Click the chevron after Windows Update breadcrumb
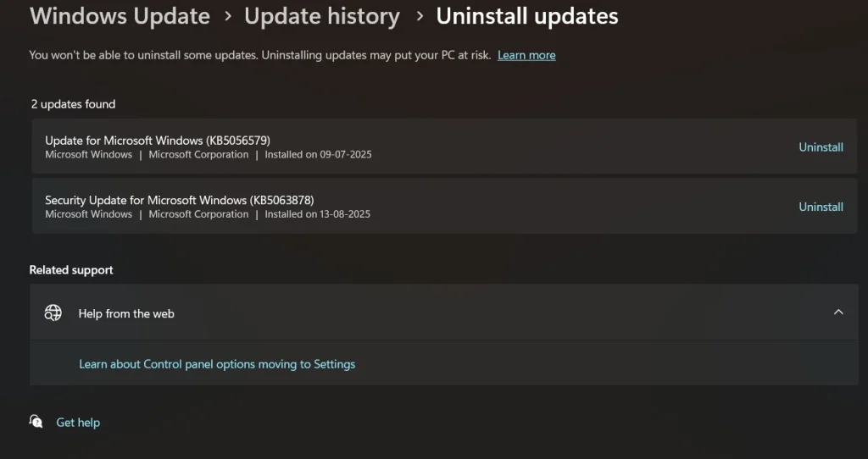This screenshot has width=868, height=459. pos(227,16)
